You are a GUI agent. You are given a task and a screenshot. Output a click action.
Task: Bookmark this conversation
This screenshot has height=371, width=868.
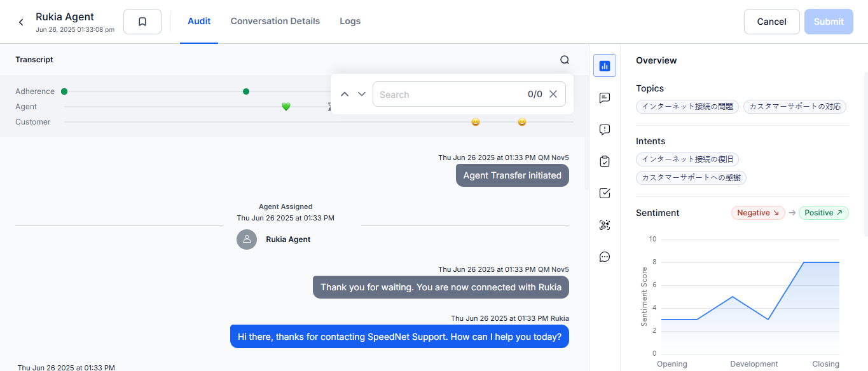pos(142,22)
